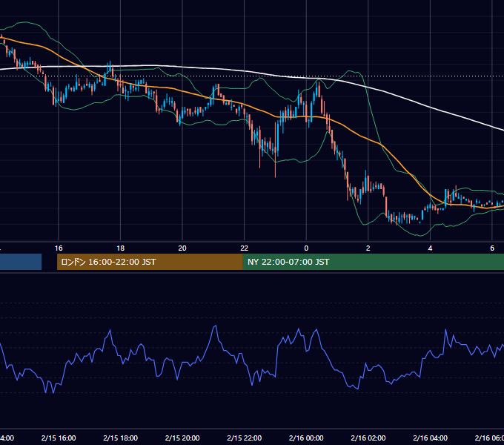The height and width of the screenshot is (445, 504).
Task: Click the 16 hour label on price chart axis
Action: (59, 248)
